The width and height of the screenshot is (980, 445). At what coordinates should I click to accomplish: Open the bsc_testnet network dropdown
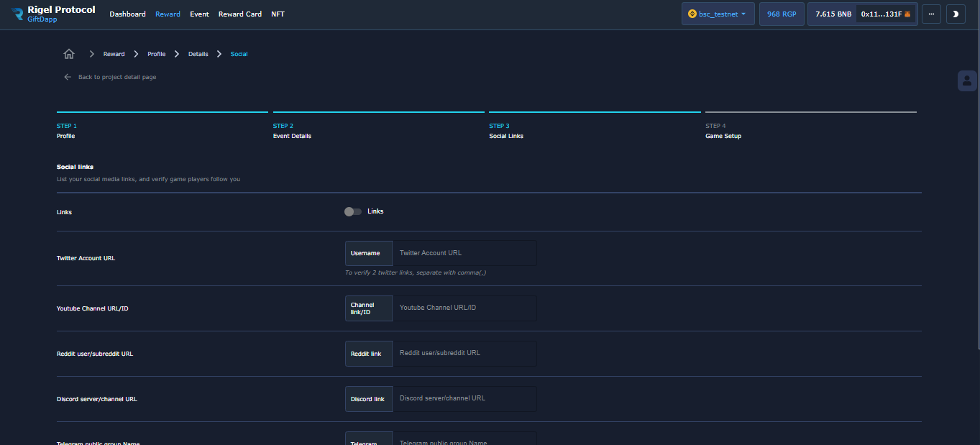pyautogui.click(x=719, y=14)
